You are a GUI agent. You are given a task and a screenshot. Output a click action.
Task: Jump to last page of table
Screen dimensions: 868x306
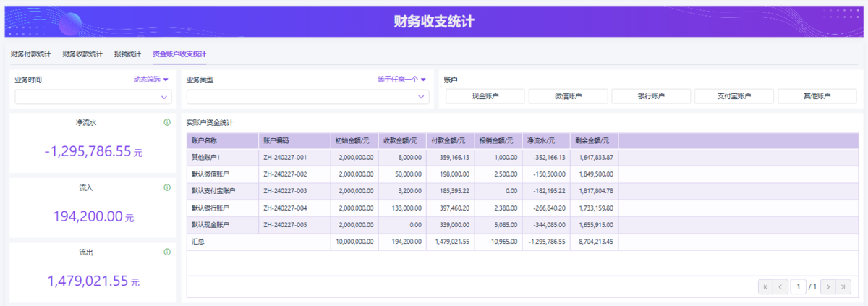843,287
